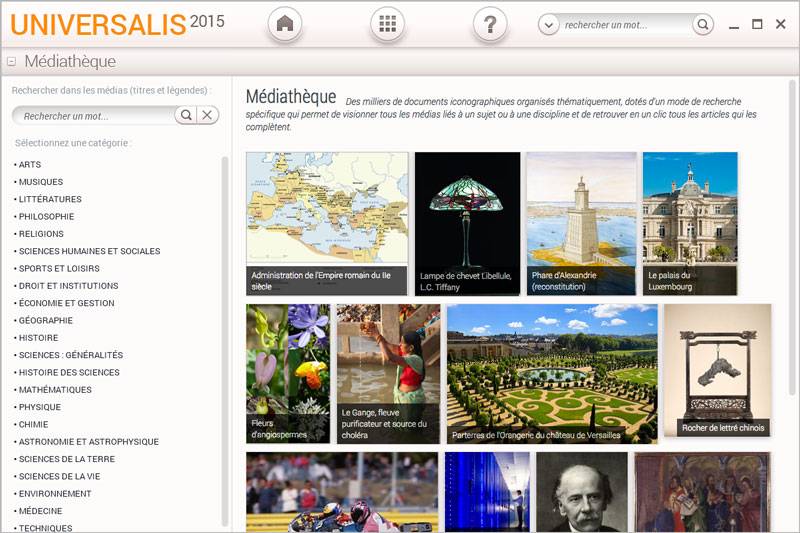Select the HISTOIRE category

click(38, 338)
